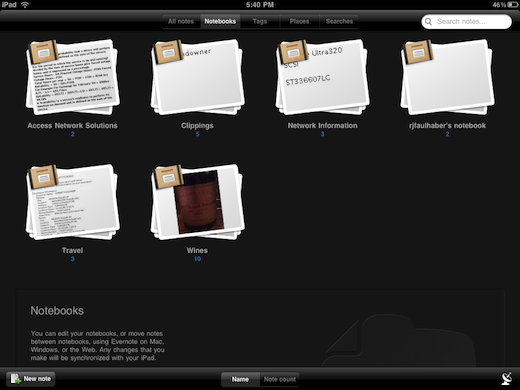Switch to the Places tab
Viewport: 520px width, 390px height.
coord(299,21)
